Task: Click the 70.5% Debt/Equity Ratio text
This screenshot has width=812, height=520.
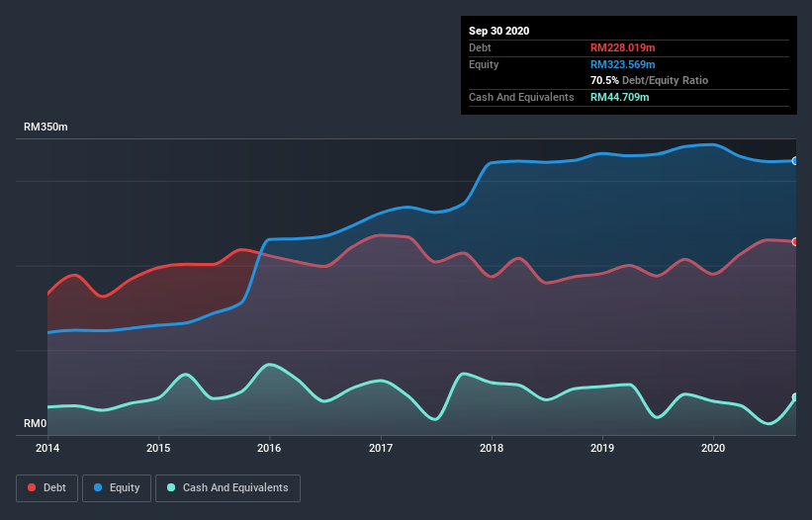Action: click(x=649, y=80)
